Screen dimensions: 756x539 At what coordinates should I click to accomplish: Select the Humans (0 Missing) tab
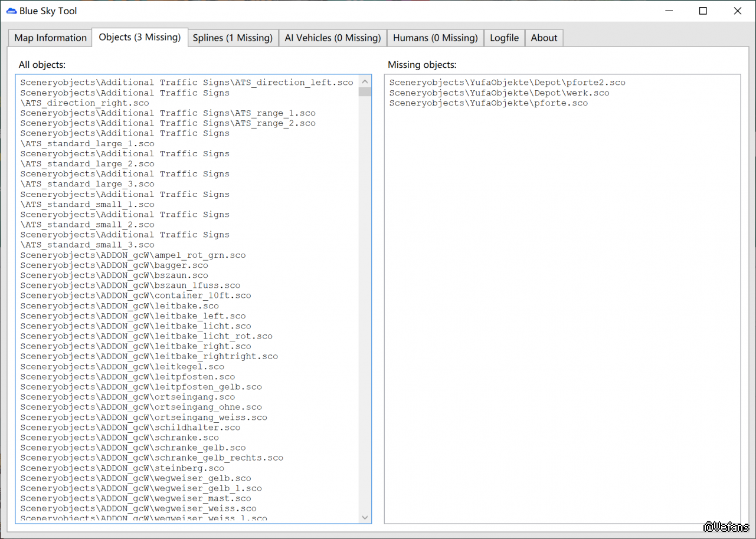click(435, 38)
